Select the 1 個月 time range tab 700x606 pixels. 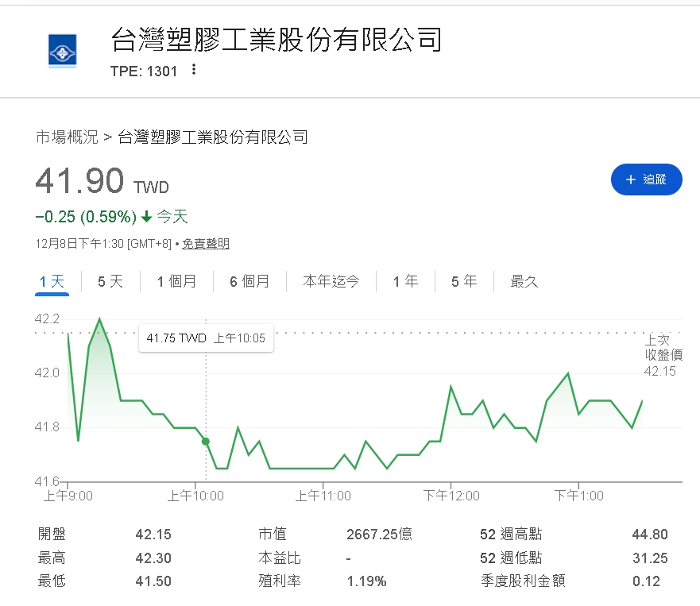coord(176,281)
